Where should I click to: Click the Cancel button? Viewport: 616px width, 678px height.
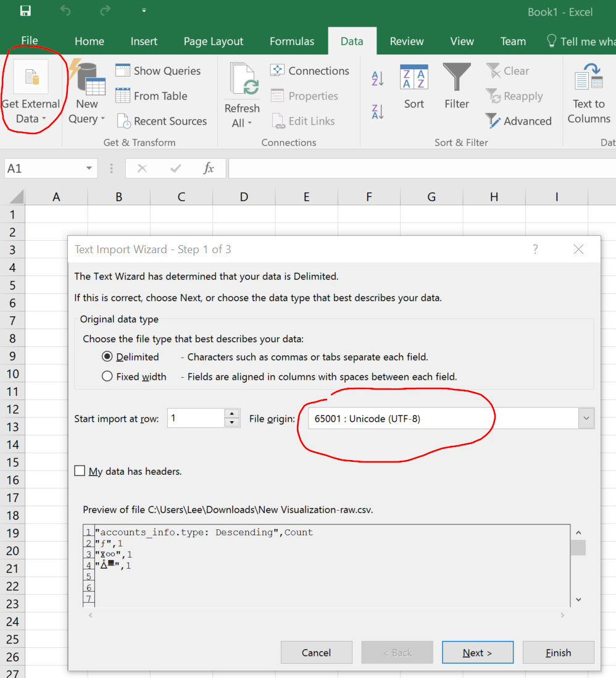pyautogui.click(x=317, y=652)
